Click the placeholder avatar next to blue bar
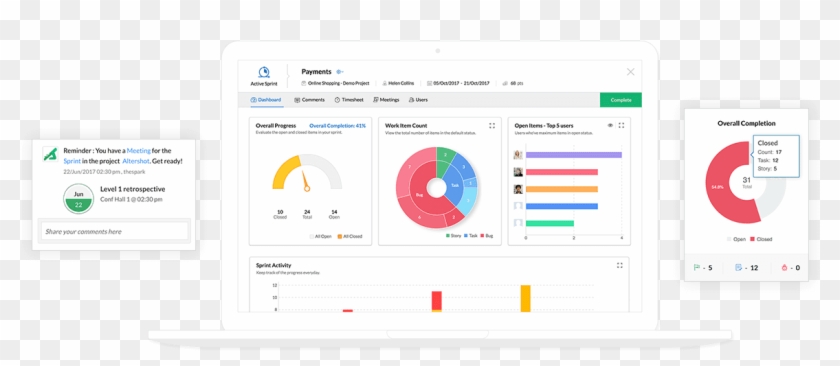 tap(518, 206)
